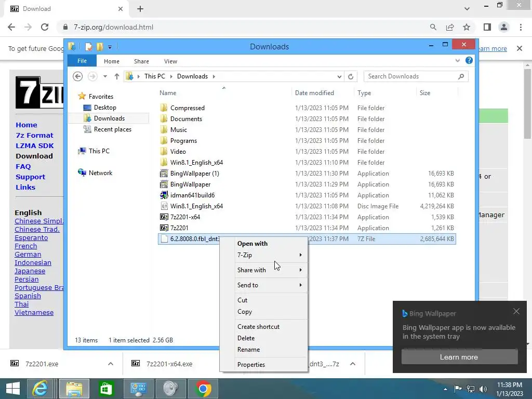The height and width of the screenshot is (399, 532).
Task: Launch Windows Store from taskbar
Action: (x=106, y=389)
